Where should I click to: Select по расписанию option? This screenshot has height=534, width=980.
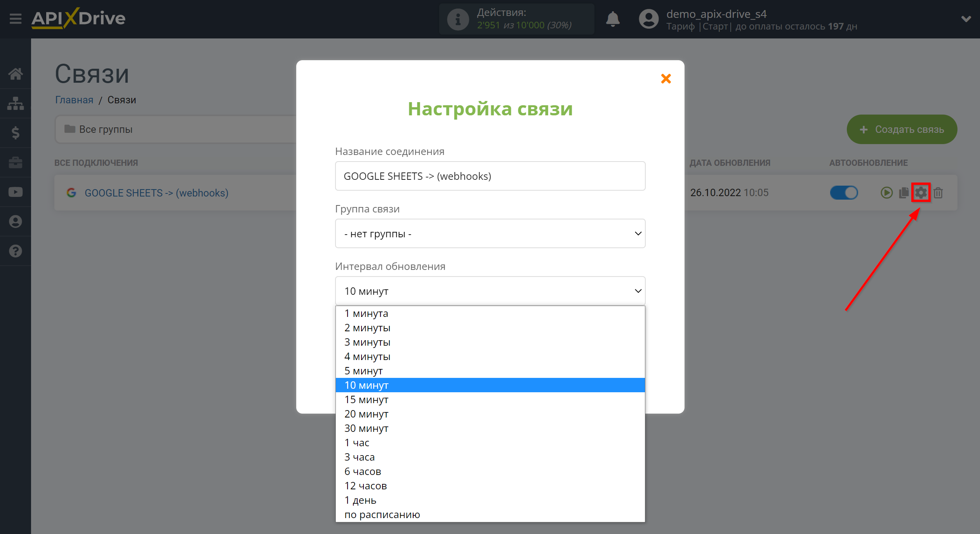[x=490, y=515]
